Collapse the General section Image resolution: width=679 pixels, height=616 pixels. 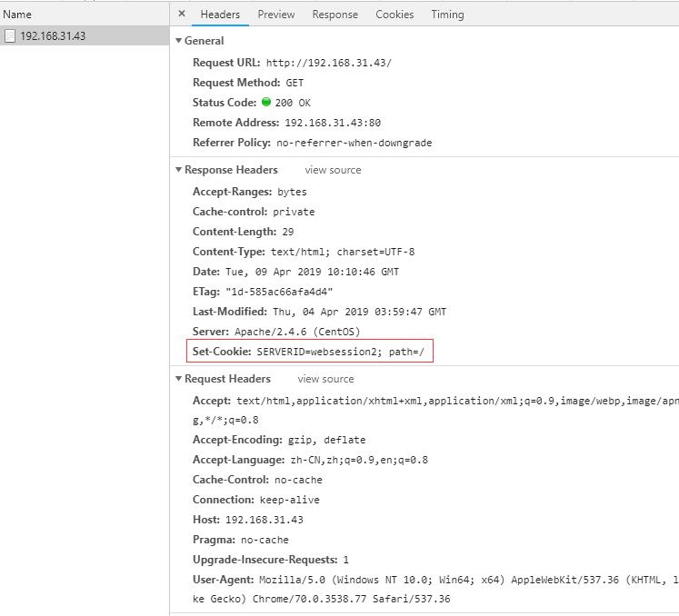[178, 40]
